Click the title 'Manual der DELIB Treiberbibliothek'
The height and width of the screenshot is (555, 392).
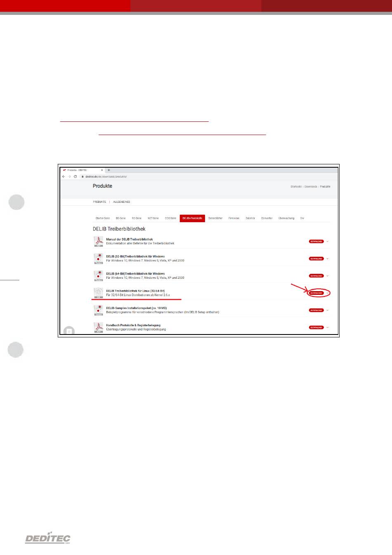pos(130,240)
